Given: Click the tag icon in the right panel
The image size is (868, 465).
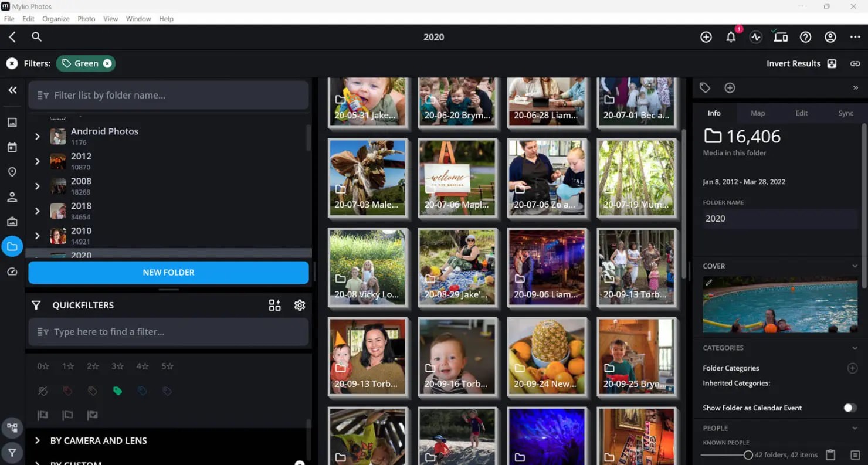Looking at the screenshot, I should (705, 87).
